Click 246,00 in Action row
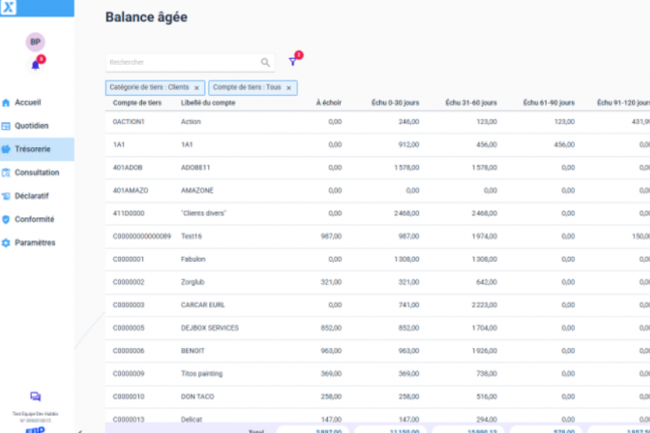The image size is (650, 433). point(409,122)
